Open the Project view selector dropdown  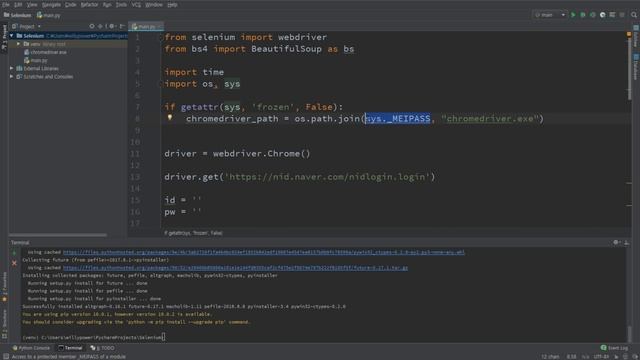pyautogui.click(x=26, y=26)
